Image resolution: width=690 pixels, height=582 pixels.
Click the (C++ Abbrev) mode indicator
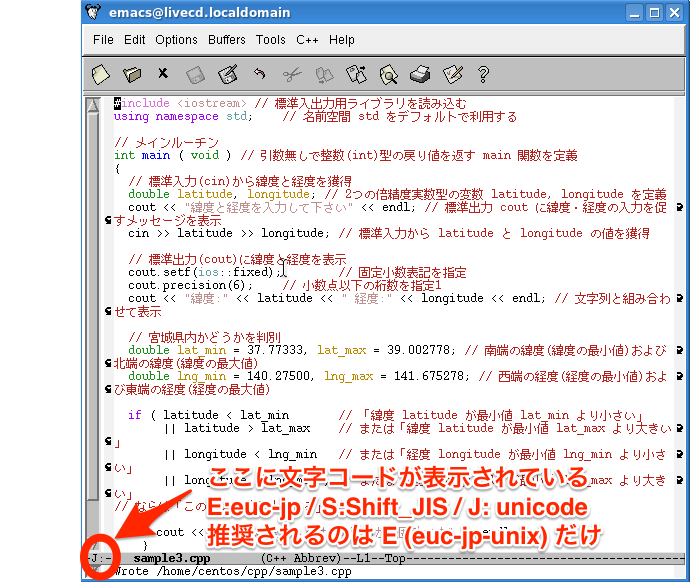pyautogui.click(x=301, y=558)
